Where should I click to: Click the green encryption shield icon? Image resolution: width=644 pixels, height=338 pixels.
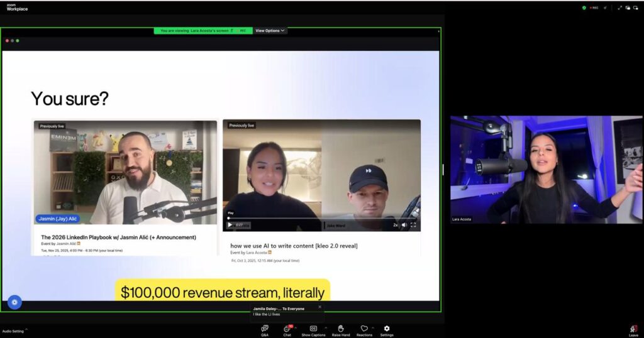pos(584,8)
